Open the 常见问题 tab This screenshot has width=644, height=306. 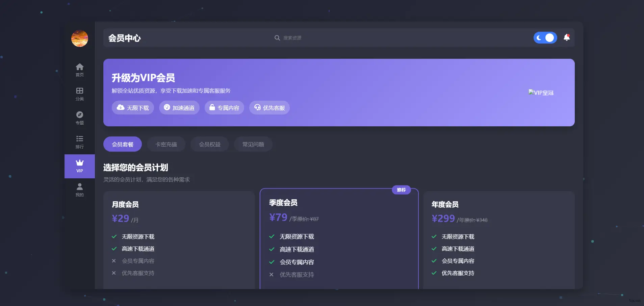tap(253, 144)
